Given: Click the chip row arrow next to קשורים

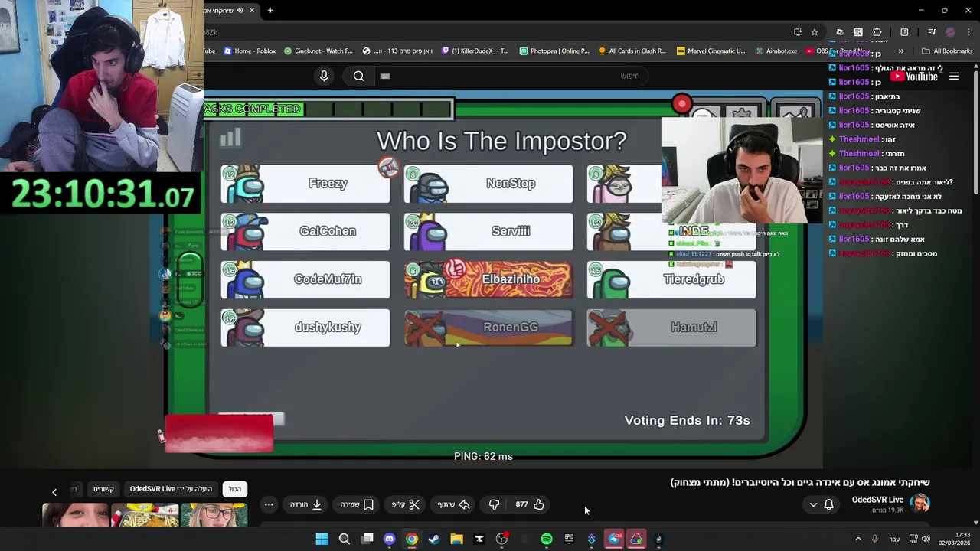Looking at the screenshot, I should pos(54,492).
